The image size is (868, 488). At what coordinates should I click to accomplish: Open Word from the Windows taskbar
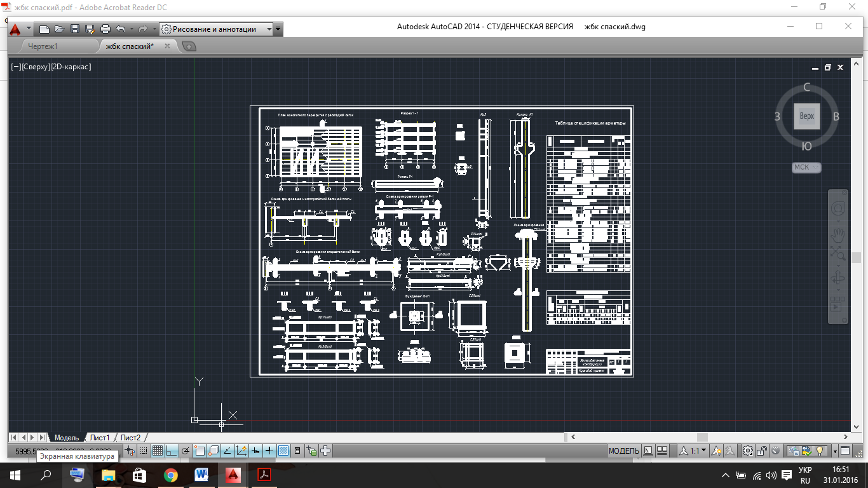(202, 475)
